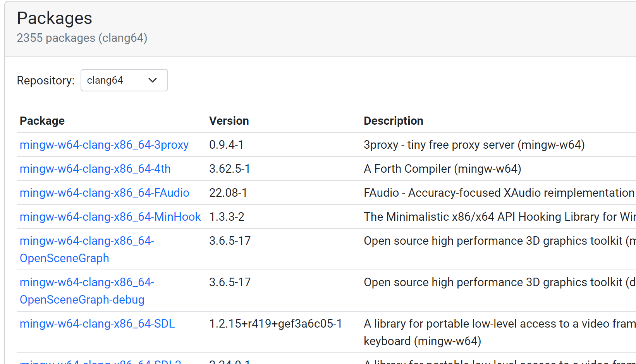This screenshot has width=636, height=364.
Task: Click the Repository label
Action: point(46,81)
